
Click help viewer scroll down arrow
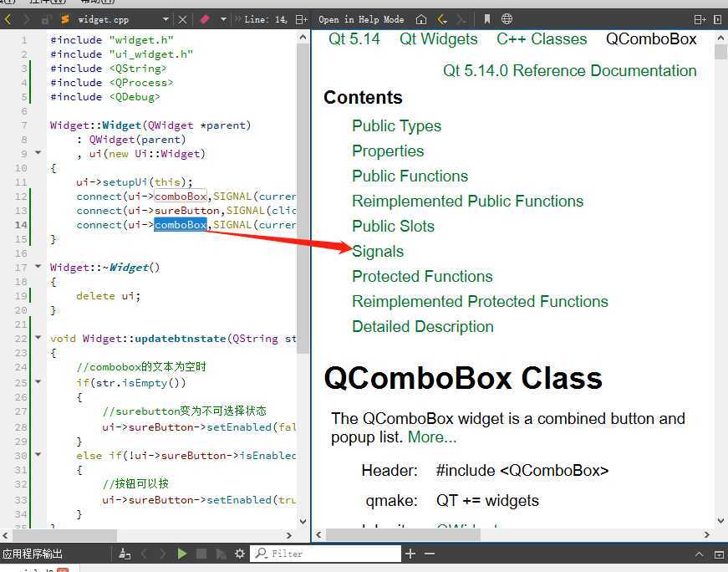click(x=720, y=521)
